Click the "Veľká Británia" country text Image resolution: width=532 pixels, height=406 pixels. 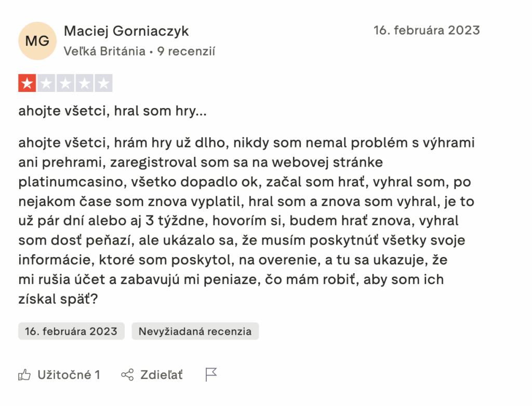pyautogui.click(x=104, y=51)
